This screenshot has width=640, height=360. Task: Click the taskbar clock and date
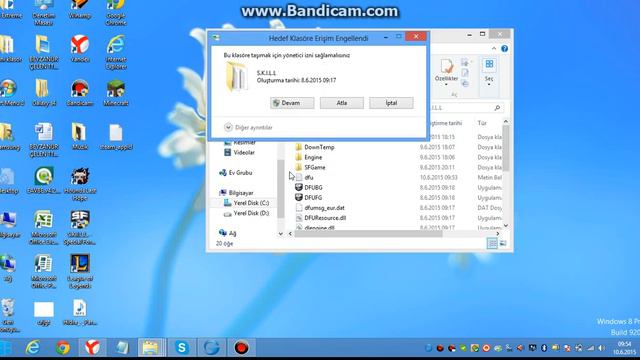coord(624,348)
